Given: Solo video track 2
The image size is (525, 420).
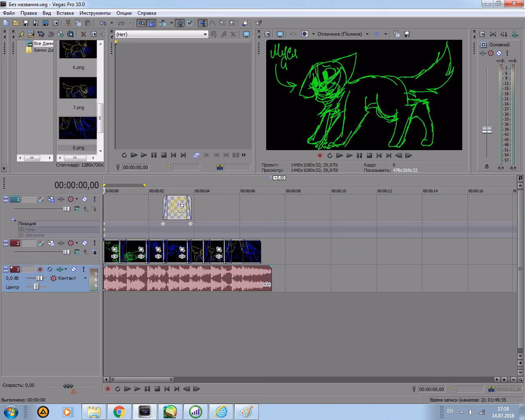Looking at the screenshot, I should click(94, 243).
